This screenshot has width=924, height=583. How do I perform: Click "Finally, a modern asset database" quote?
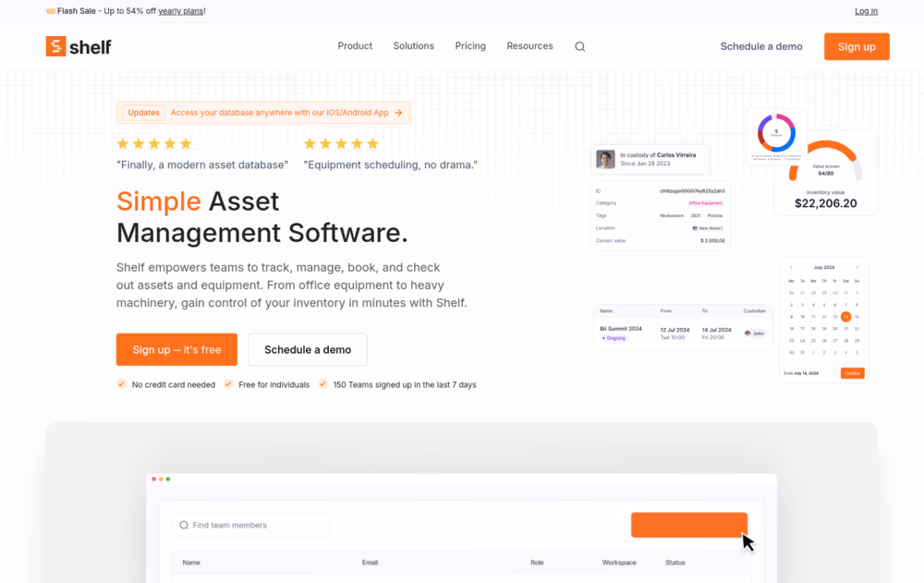202,165
